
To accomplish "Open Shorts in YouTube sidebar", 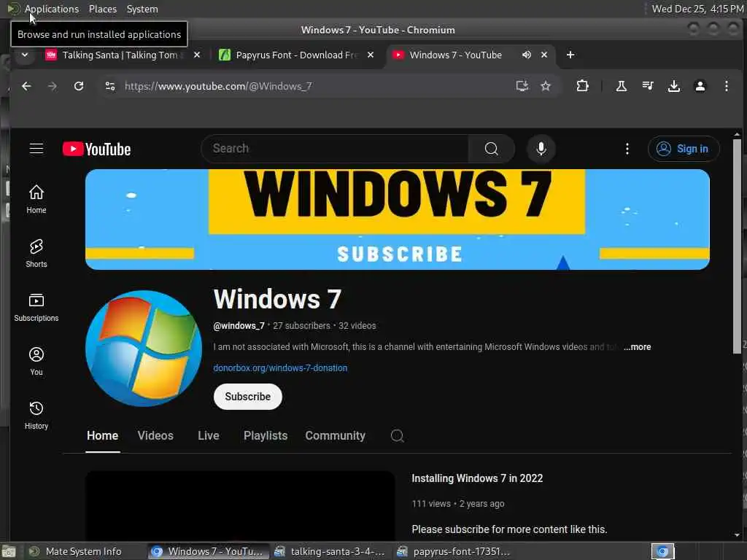I will coord(36,253).
